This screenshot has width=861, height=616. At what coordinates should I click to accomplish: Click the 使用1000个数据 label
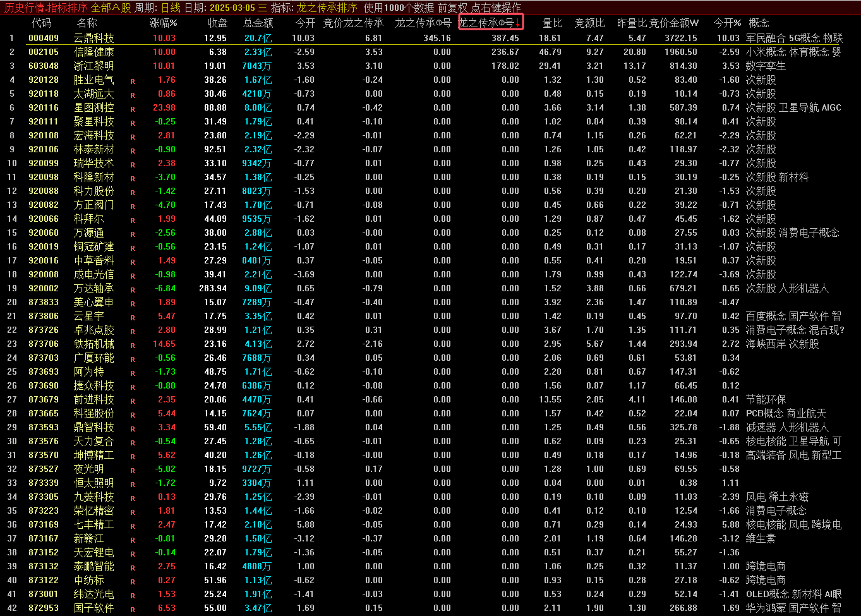point(399,8)
